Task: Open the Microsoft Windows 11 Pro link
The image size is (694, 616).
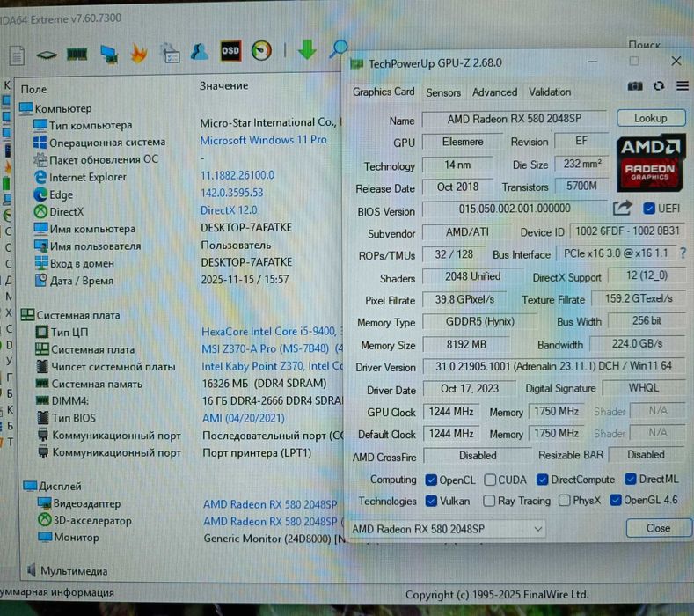Action: (263, 140)
